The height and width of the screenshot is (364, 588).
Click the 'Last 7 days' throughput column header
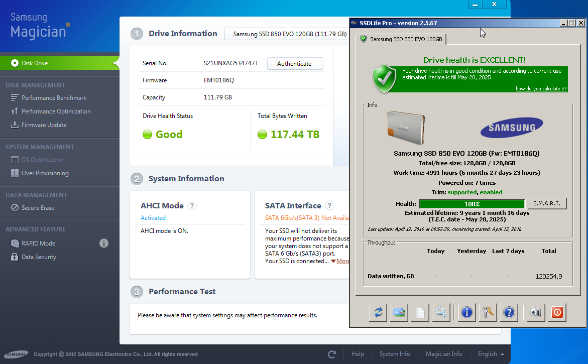(508, 251)
